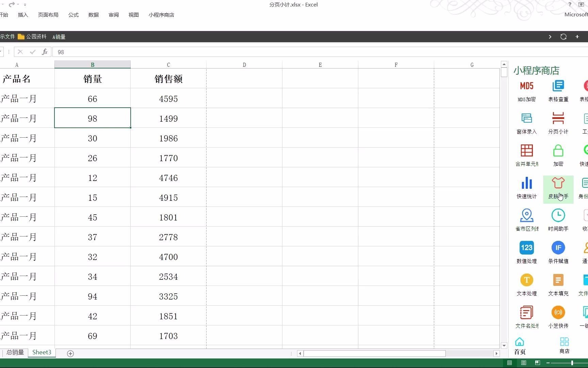
Task: Click the vertical scrollbar down arrow
Action: click(504, 345)
